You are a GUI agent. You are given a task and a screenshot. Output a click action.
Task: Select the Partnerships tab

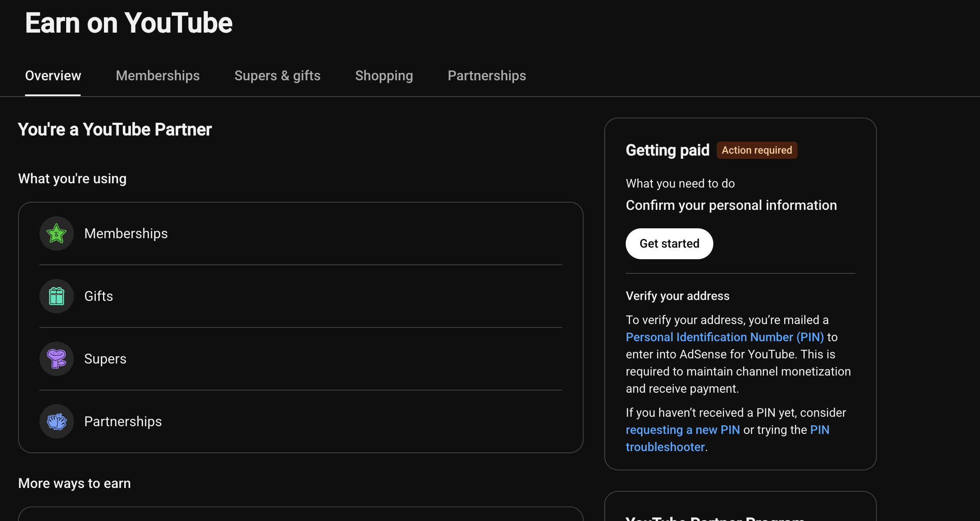click(x=487, y=76)
